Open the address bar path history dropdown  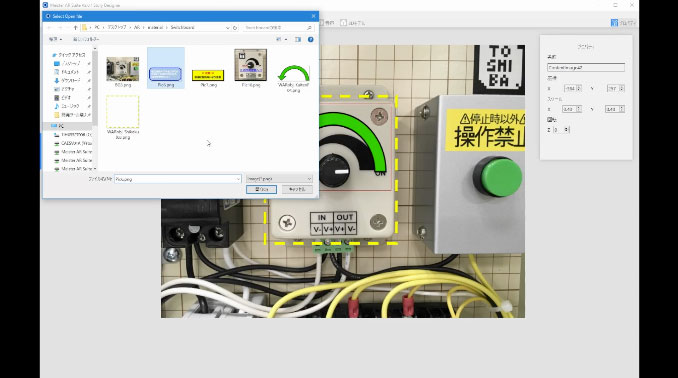point(228,27)
